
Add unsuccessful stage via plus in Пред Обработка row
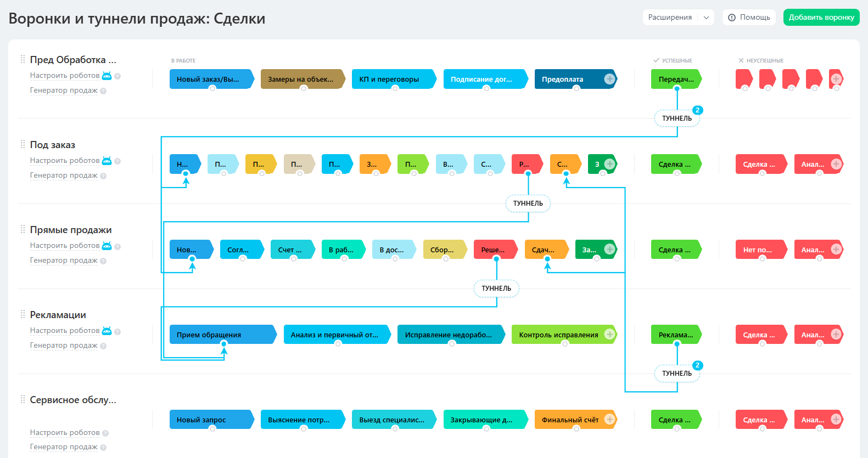836,79
